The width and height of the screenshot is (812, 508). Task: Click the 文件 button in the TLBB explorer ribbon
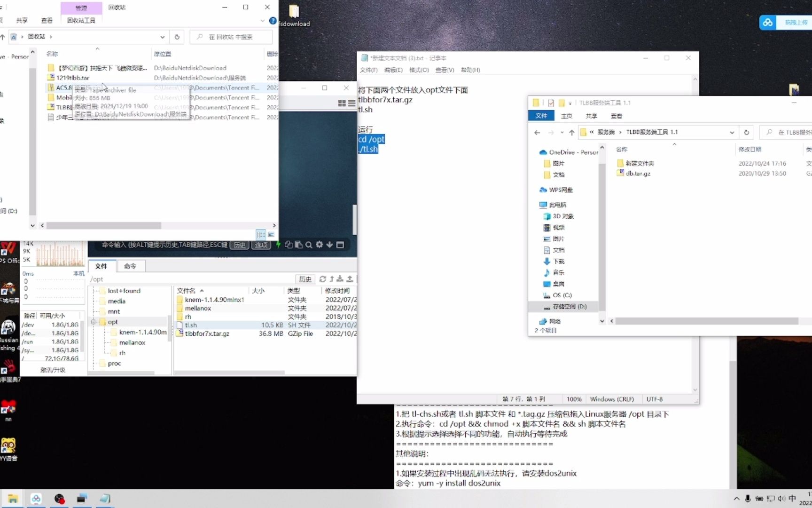[541, 116]
